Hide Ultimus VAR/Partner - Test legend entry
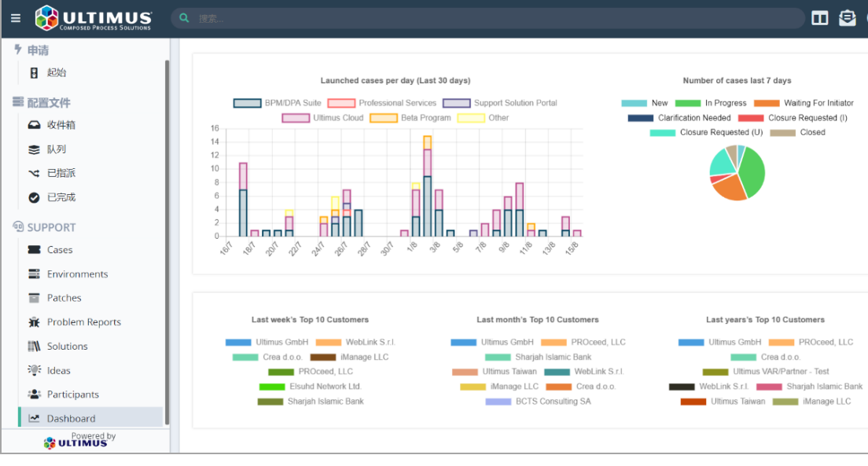The image size is (868, 466). (x=766, y=372)
